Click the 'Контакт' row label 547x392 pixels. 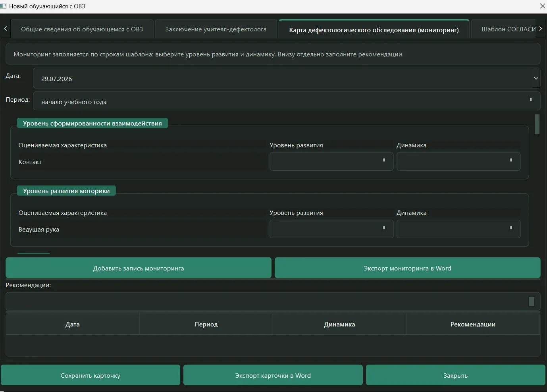click(30, 162)
